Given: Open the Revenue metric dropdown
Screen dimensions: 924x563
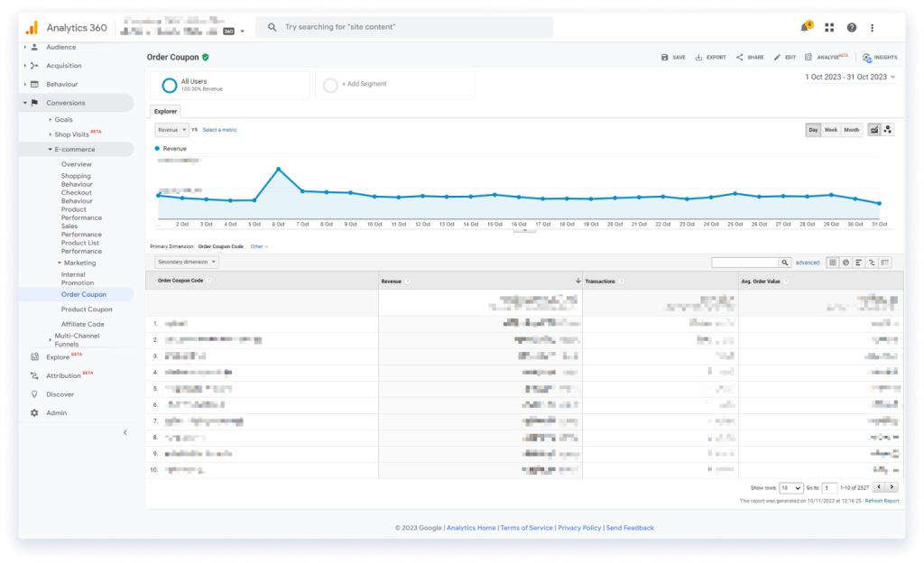Looking at the screenshot, I should pos(171,129).
